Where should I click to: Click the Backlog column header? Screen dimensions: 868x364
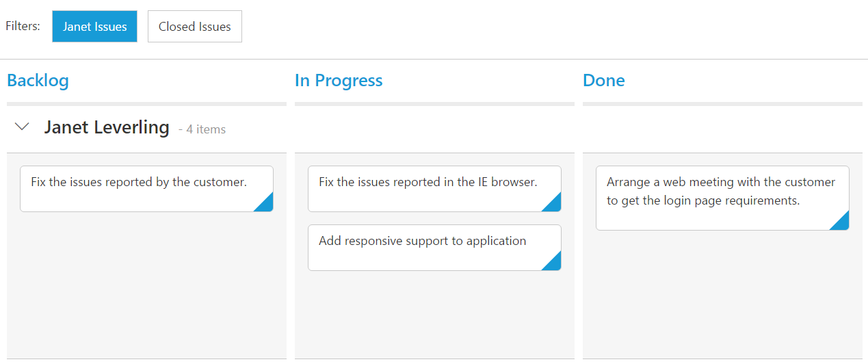click(x=38, y=81)
